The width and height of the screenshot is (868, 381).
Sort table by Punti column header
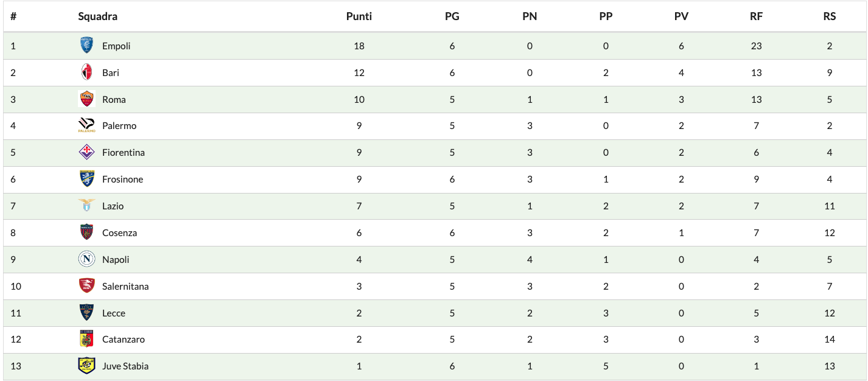(359, 16)
